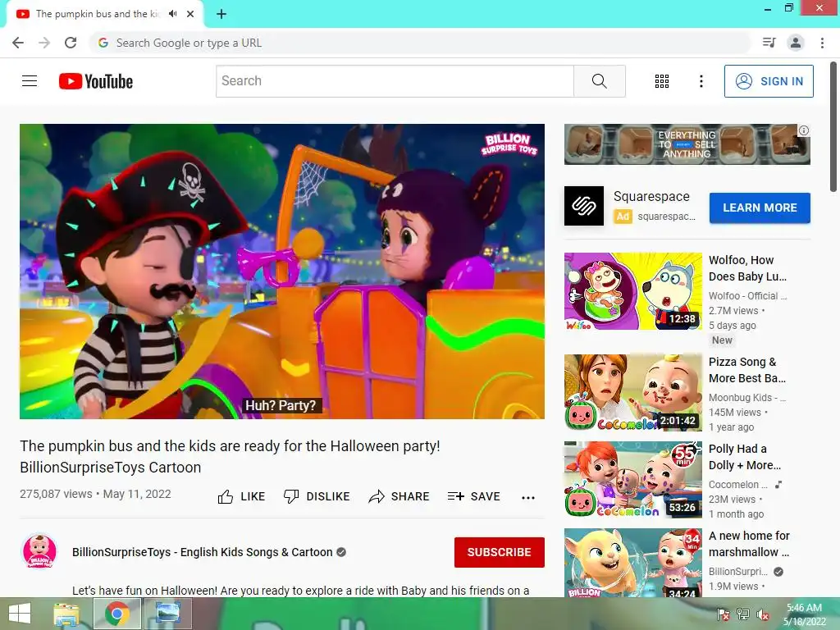Screen dimensions: 840x630
Task: Go forward in browser history
Action: point(44,43)
